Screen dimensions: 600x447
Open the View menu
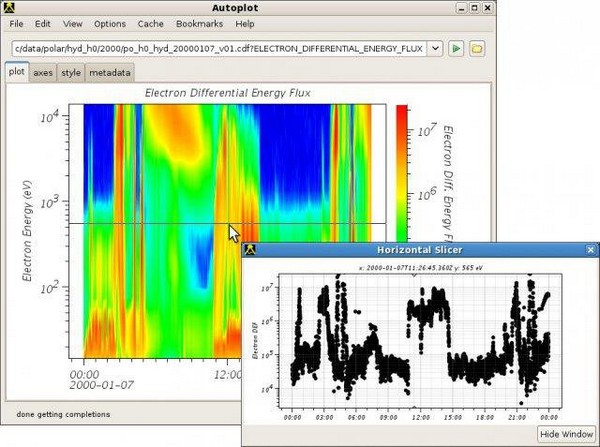[x=73, y=23]
